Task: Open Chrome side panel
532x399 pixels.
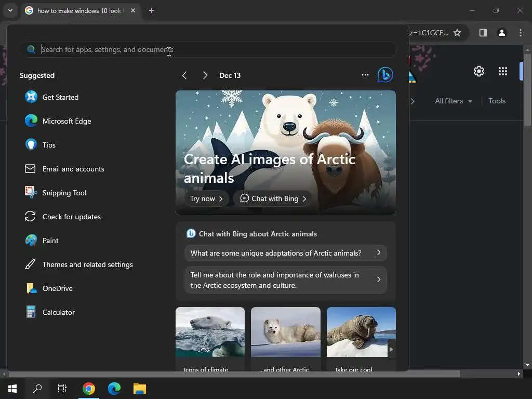Action: [x=483, y=33]
